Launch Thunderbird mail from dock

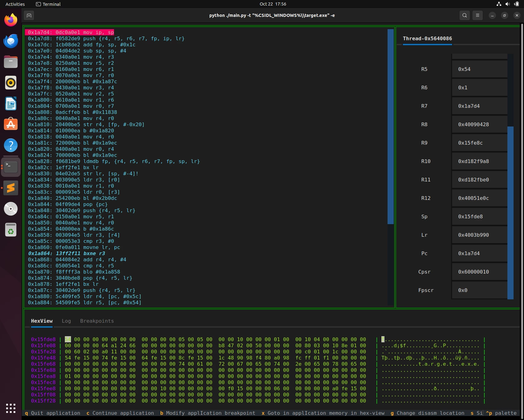(11, 41)
